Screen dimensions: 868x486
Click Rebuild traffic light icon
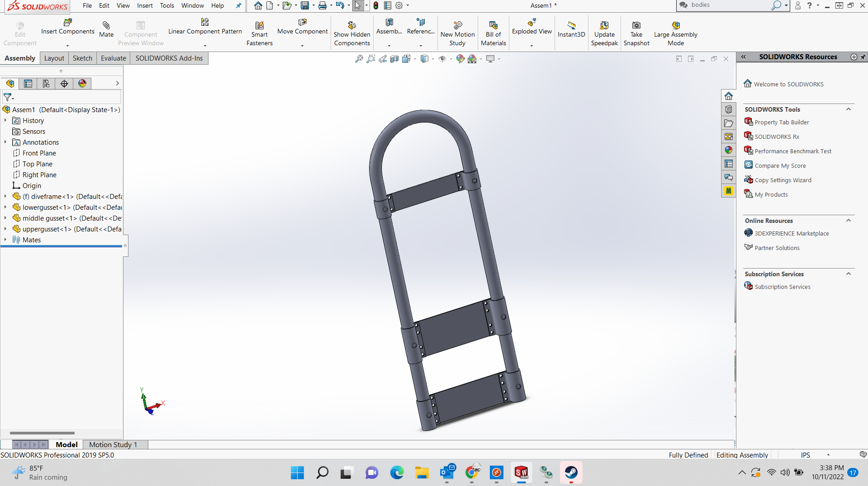(x=375, y=5)
